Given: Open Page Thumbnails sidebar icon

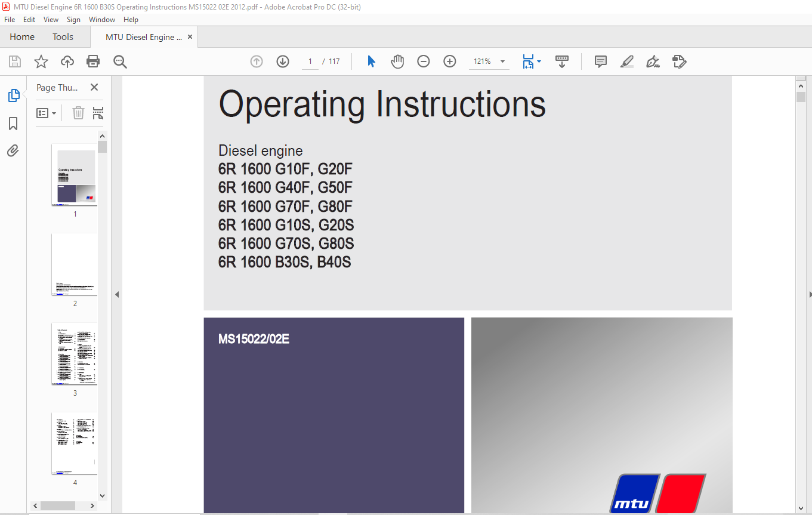Looking at the screenshot, I should pos(13,95).
